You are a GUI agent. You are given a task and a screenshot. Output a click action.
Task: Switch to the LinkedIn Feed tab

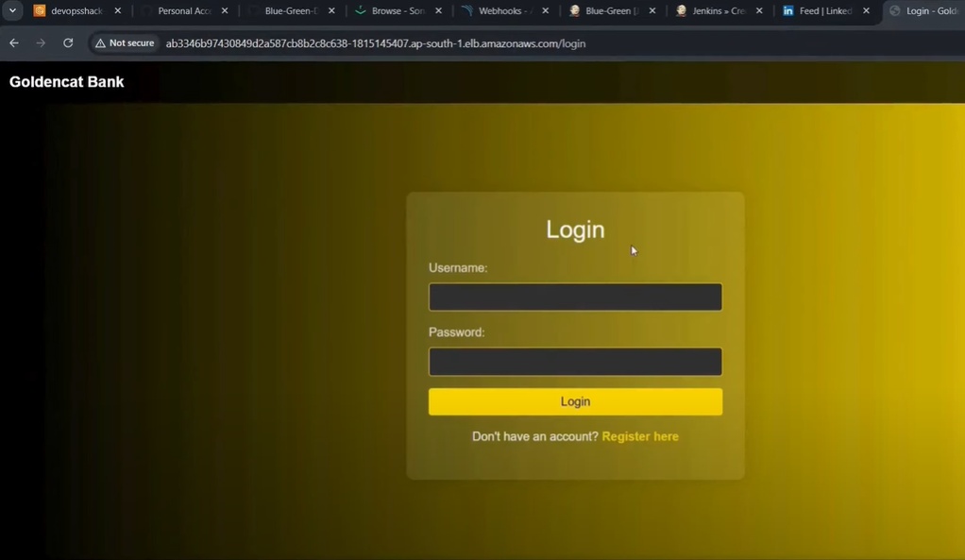[x=823, y=11]
